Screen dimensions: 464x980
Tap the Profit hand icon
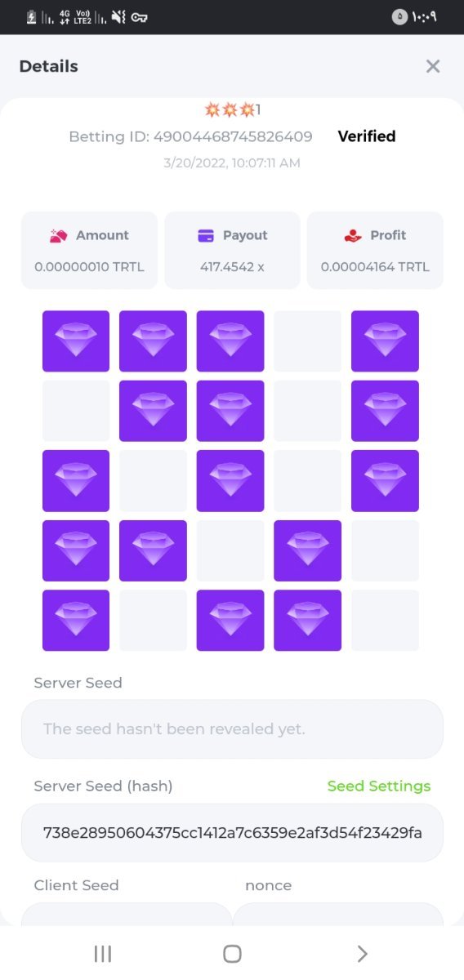(353, 235)
